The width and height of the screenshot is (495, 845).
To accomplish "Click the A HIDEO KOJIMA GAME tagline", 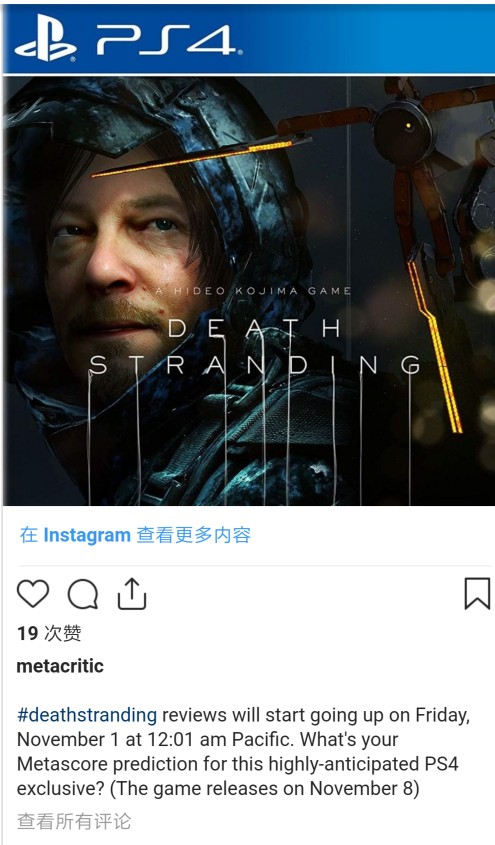I will click(x=253, y=291).
